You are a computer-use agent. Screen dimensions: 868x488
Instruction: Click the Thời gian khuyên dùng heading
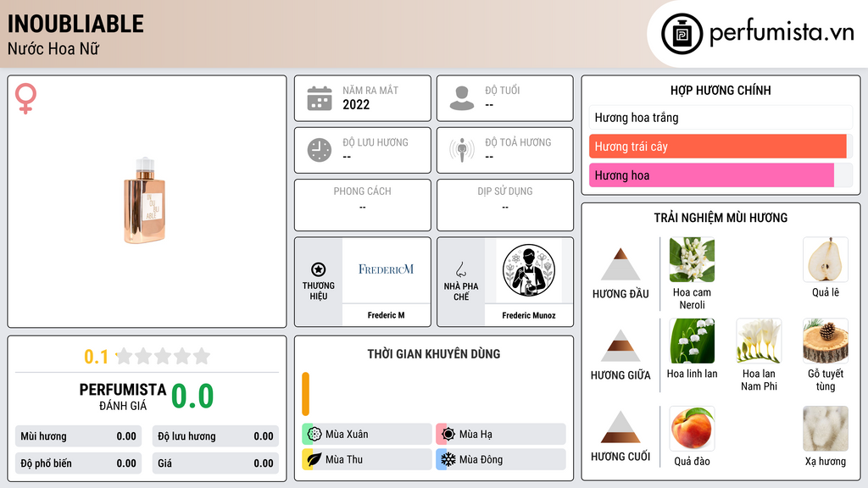(433, 354)
